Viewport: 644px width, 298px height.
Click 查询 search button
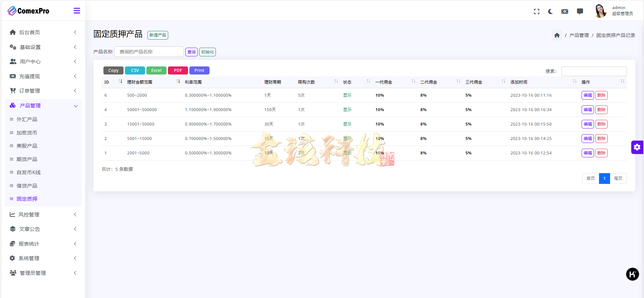192,52
